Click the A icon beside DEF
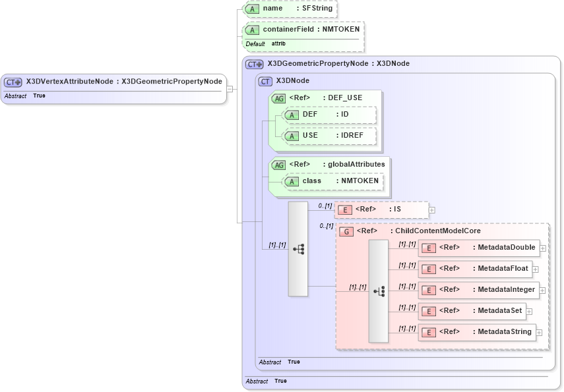This screenshot has height=392, width=564. [x=292, y=115]
